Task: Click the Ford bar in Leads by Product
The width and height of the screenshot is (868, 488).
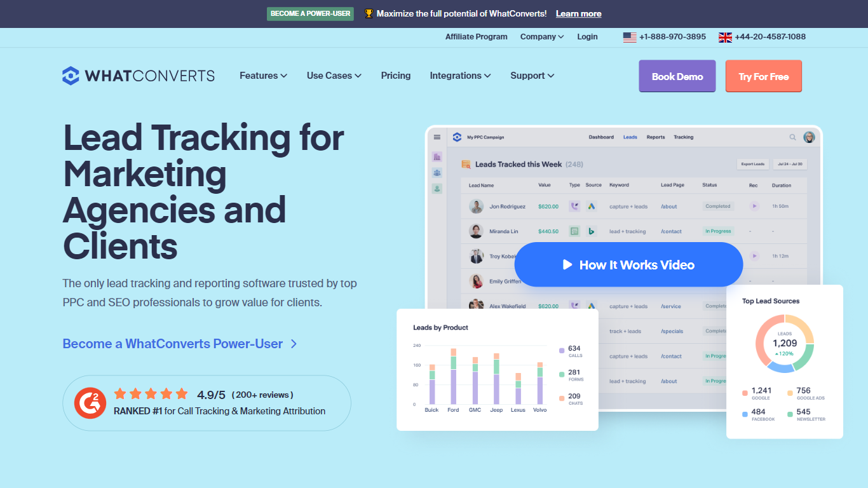Action: 453,376
